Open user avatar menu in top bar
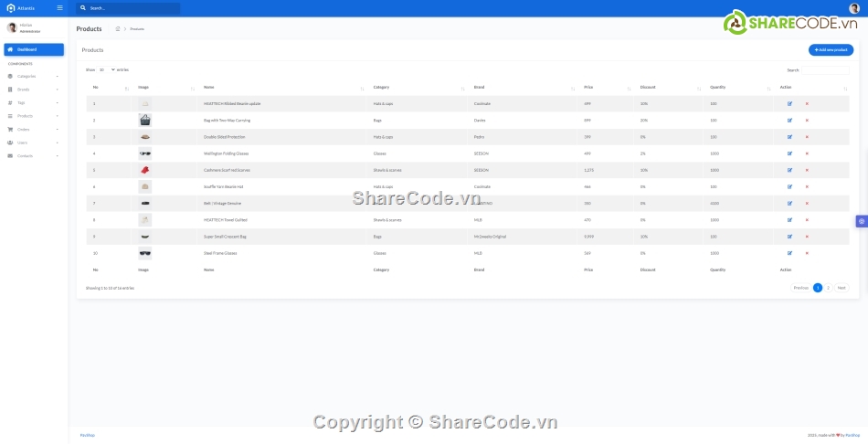The width and height of the screenshot is (868, 444). 854,8
